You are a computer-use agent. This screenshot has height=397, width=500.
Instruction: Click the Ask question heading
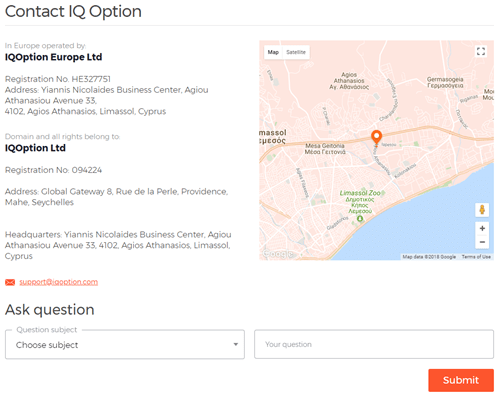50,310
